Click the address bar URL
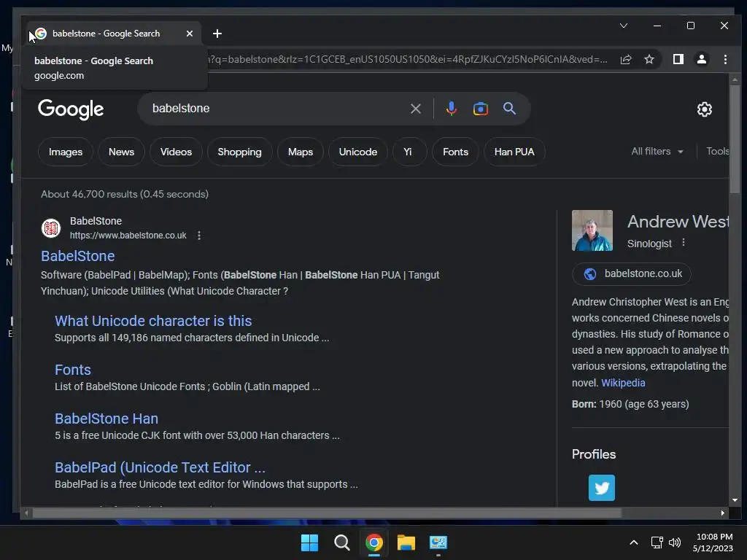The width and height of the screenshot is (747, 560). point(407,59)
